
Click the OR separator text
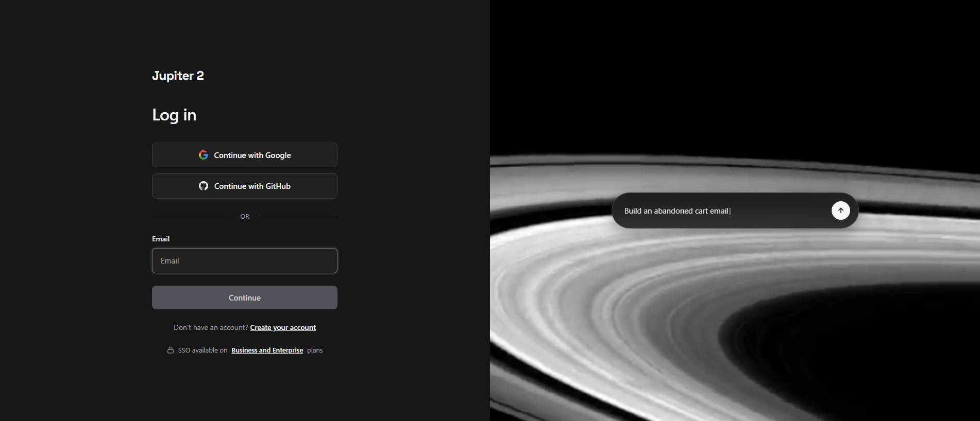(x=245, y=216)
